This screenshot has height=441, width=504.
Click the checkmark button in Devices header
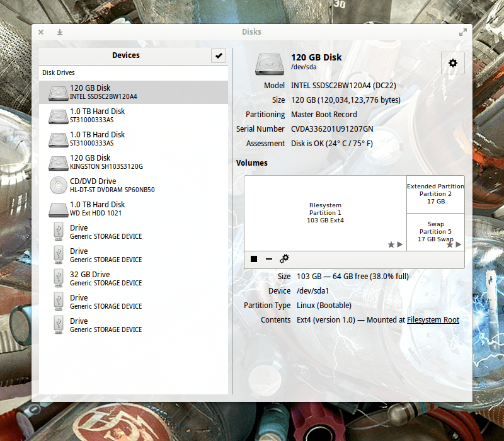pyautogui.click(x=219, y=55)
